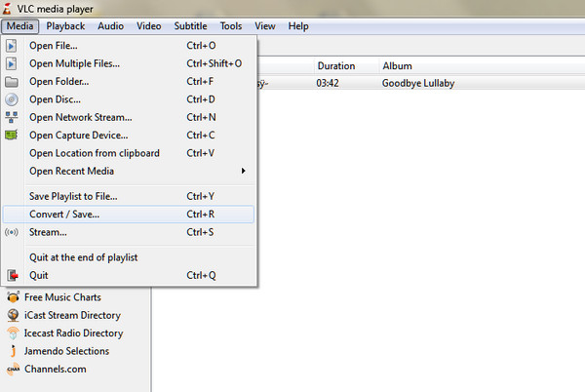Choose Quit from Media menu
Viewport: 585px width, 392px height.
click(x=129, y=275)
